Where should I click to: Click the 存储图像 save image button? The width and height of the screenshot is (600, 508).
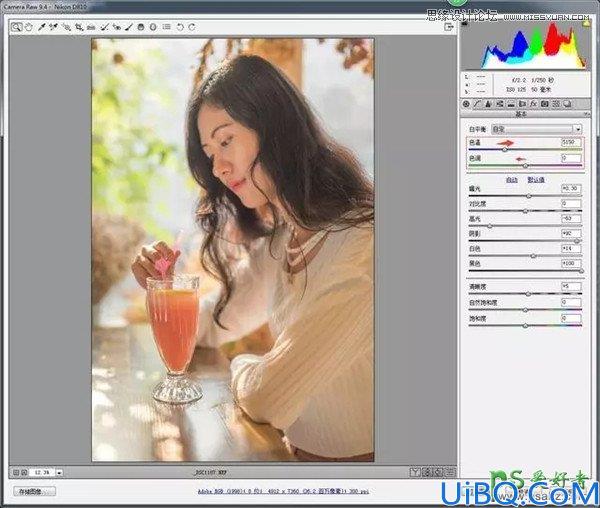click(x=34, y=491)
